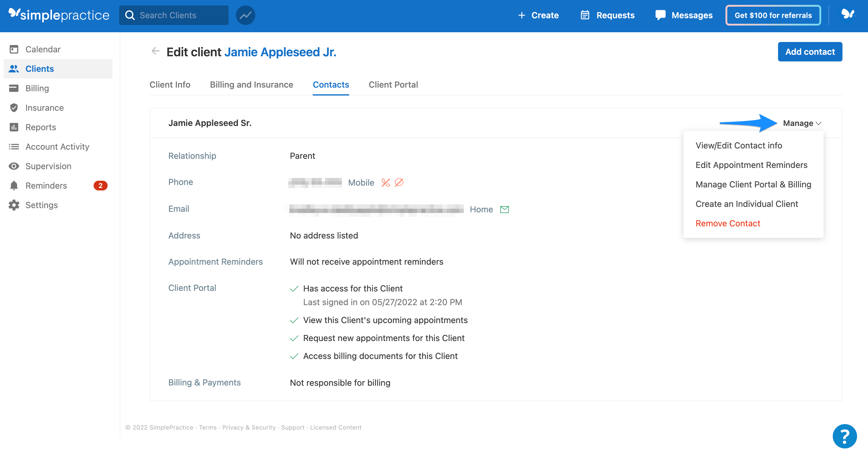Select the Contacts tab
This screenshot has height=460, width=868.
[331, 85]
